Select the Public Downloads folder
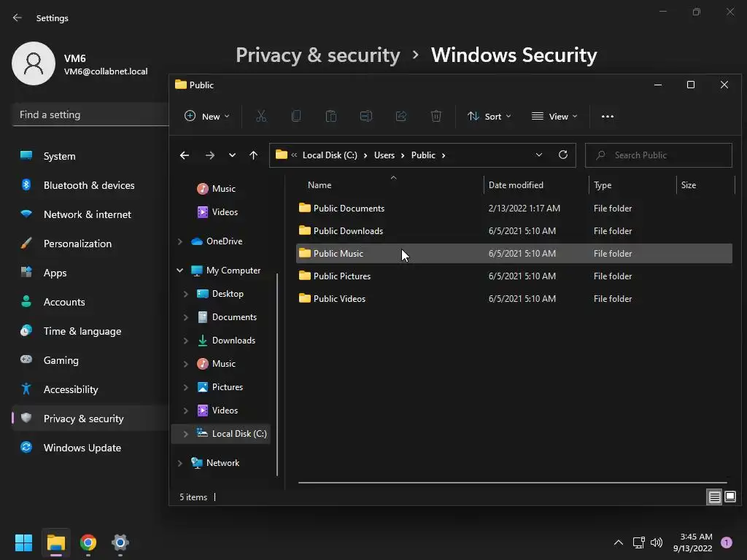This screenshot has width=747, height=560. (x=514, y=231)
